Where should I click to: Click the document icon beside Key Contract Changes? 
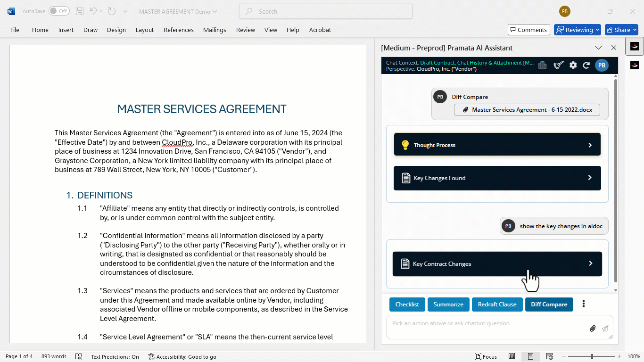[x=405, y=264]
